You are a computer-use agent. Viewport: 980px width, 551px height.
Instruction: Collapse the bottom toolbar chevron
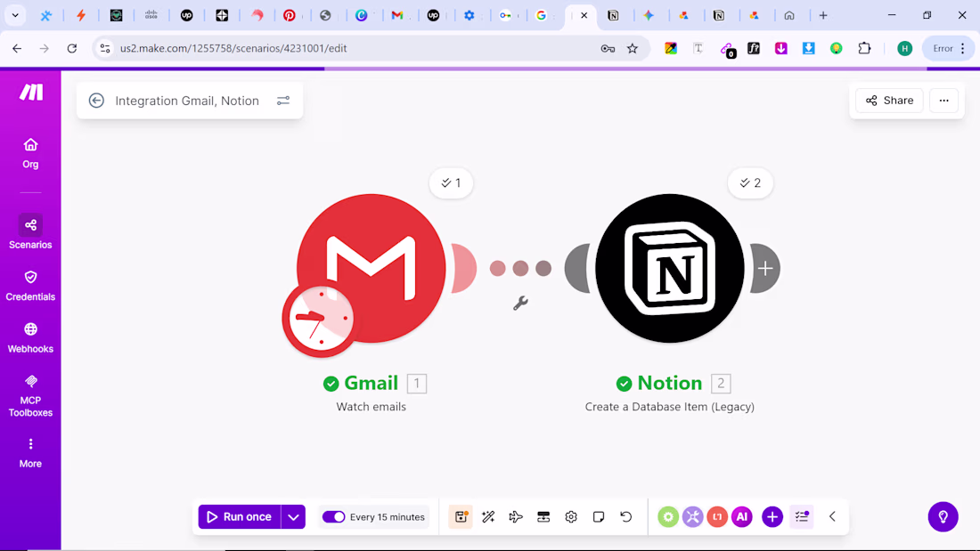(x=832, y=516)
